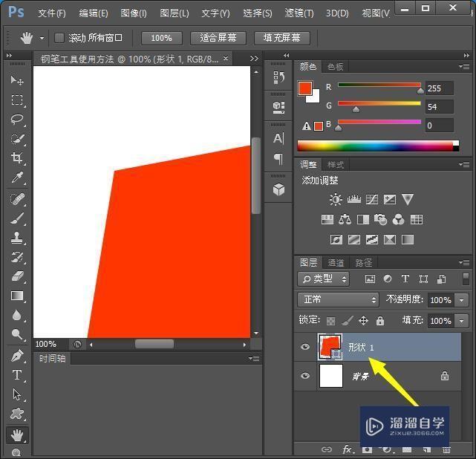Select the Crop tool

[17, 158]
